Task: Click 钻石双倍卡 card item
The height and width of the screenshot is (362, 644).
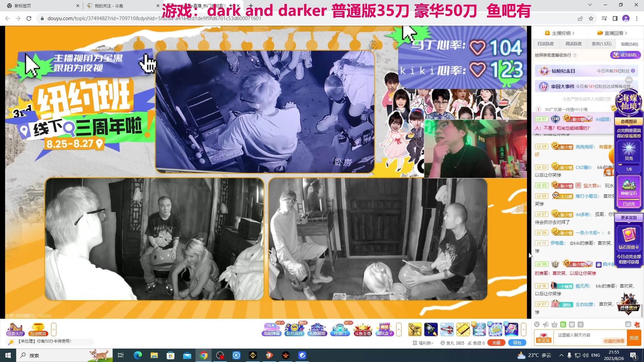Action: pyautogui.click(x=629, y=238)
